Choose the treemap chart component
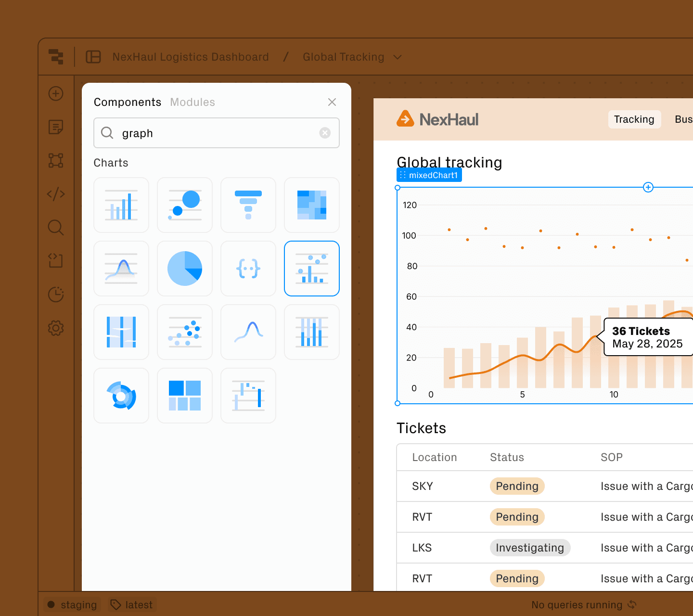 (185, 396)
